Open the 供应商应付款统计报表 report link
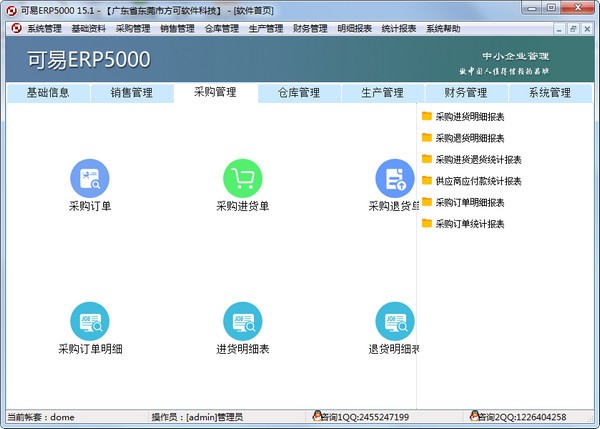 (478, 181)
